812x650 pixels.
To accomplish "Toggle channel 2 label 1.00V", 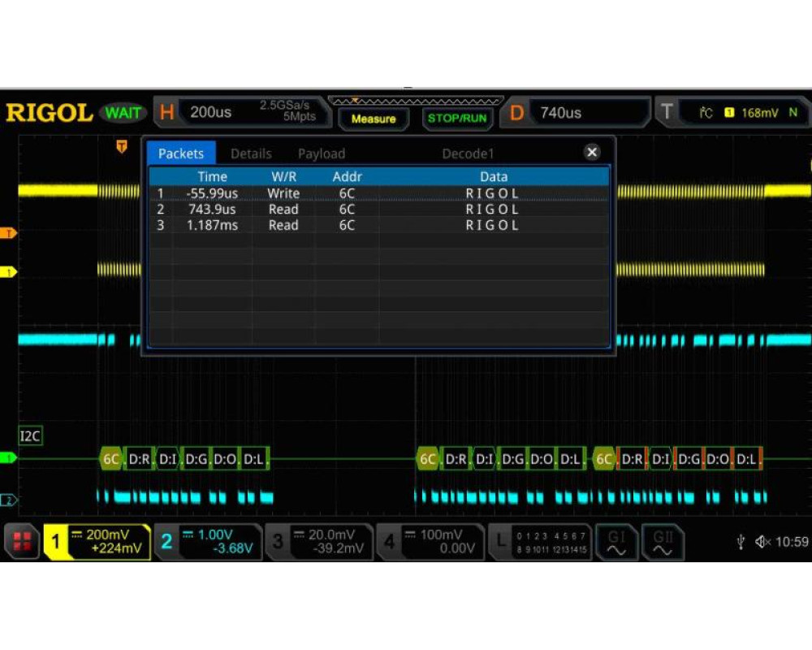I will (208, 542).
